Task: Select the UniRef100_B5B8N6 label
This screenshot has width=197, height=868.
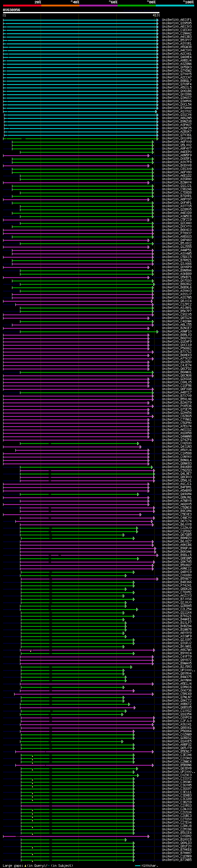Action: coord(176,765)
